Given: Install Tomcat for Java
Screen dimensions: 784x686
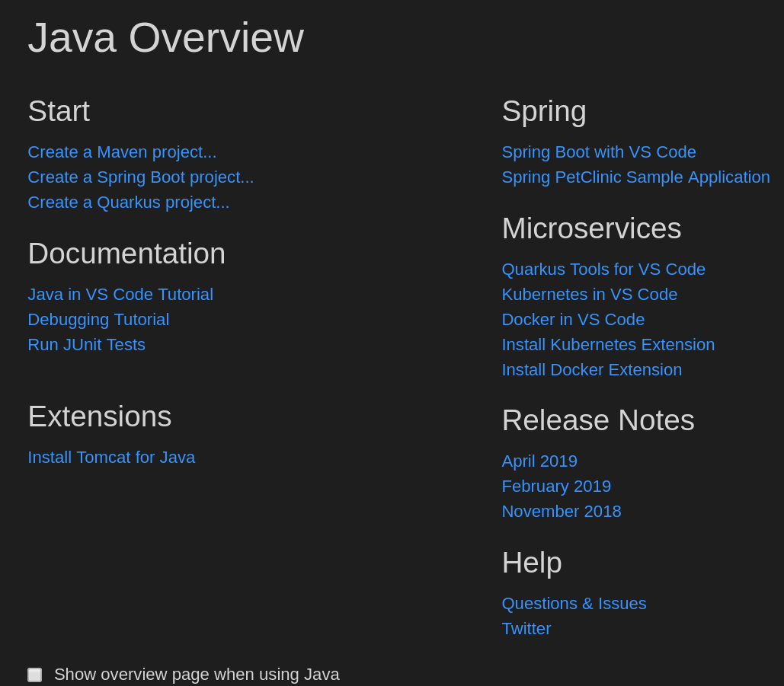Looking at the screenshot, I should (111, 457).
